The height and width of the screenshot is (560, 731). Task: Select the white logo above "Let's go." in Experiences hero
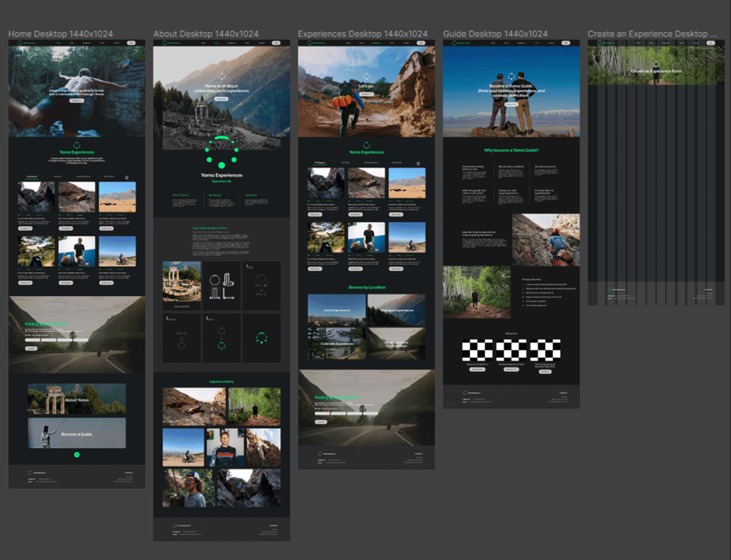pos(366,77)
